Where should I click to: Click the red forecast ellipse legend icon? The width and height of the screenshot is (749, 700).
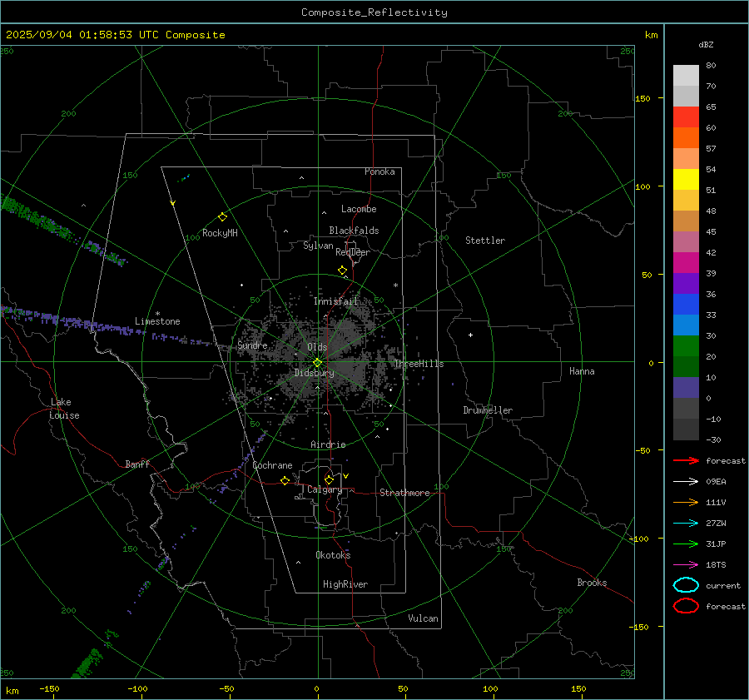coord(686,606)
